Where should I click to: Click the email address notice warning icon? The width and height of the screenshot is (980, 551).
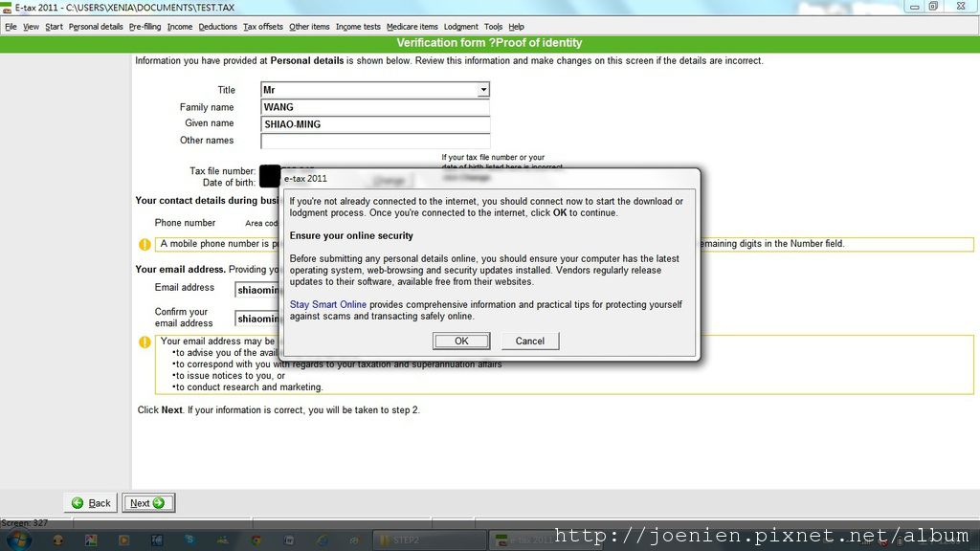click(x=145, y=342)
